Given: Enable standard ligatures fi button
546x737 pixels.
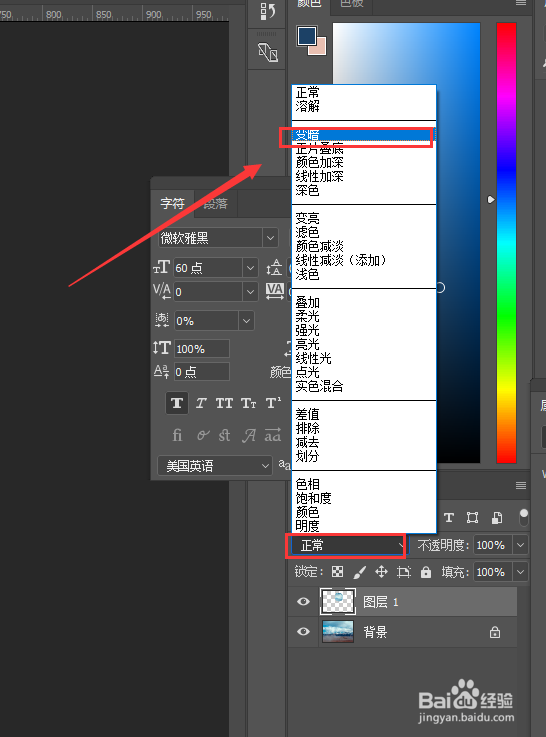Looking at the screenshot, I should coord(177,435).
